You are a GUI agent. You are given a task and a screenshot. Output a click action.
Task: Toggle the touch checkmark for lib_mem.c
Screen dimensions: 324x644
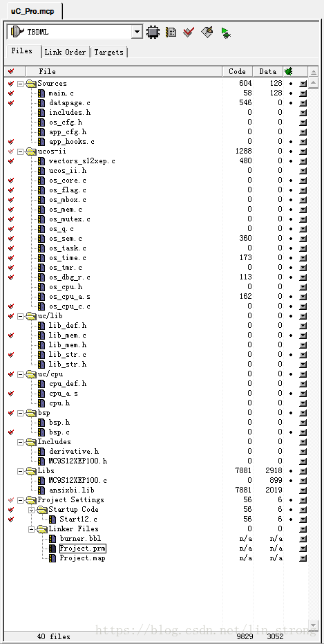coord(11,335)
